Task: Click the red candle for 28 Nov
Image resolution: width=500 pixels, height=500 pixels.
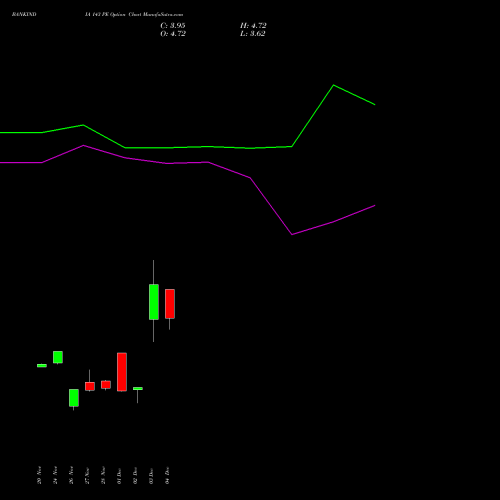Action: pyautogui.click(x=106, y=385)
